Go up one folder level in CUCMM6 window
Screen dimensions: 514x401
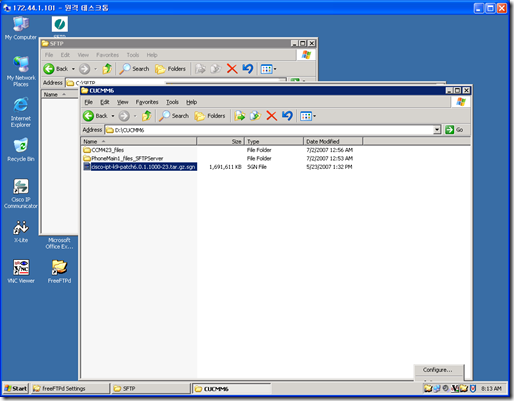147,116
